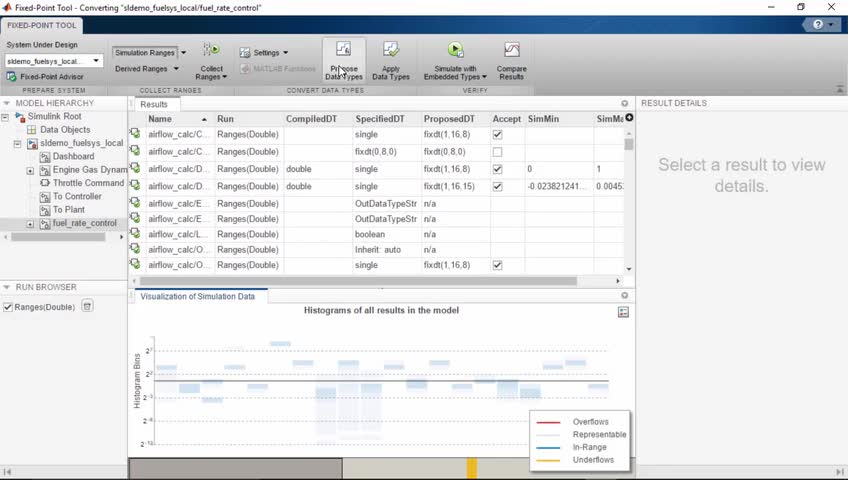Click result icon of the fixdt(0,8,0) row
The image size is (848, 480).
click(x=135, y=151)
